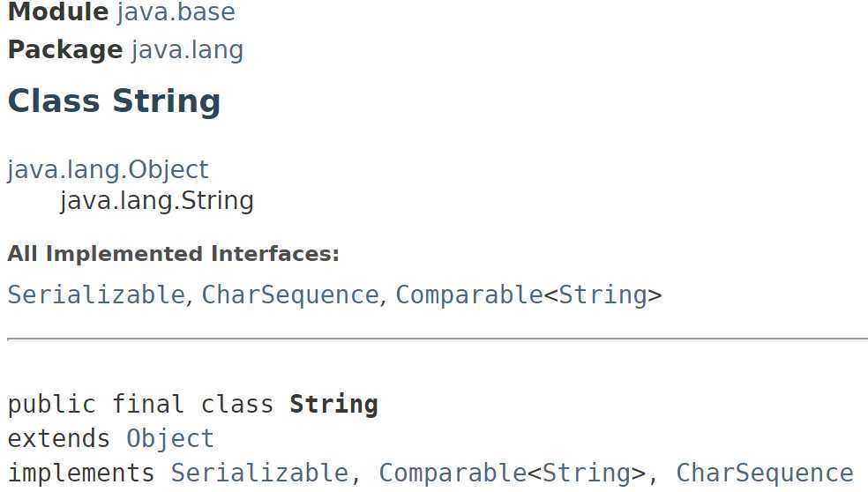The image size is (868, 492).
Task: Click the implements keyword in the declaration
Action: (81, 473)
